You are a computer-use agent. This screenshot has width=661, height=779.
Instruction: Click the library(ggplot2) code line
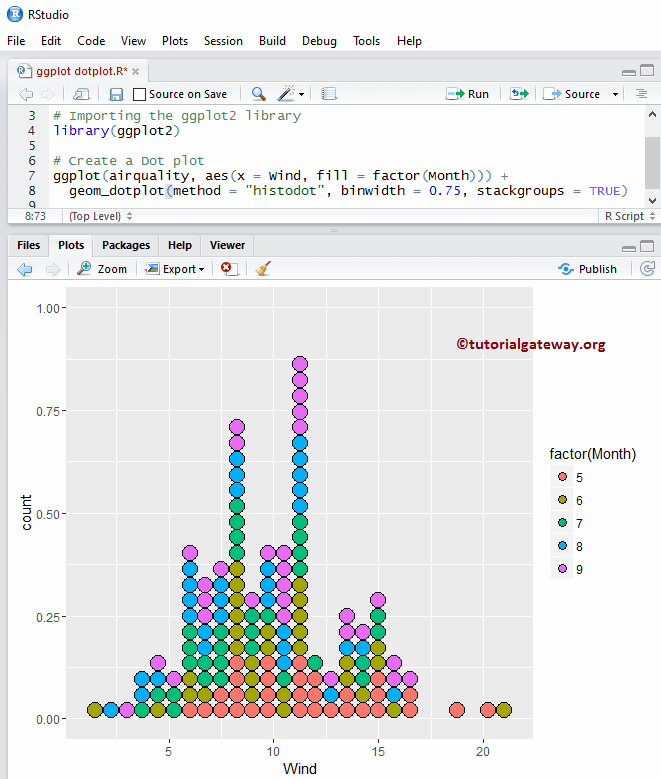coord(116,131)
